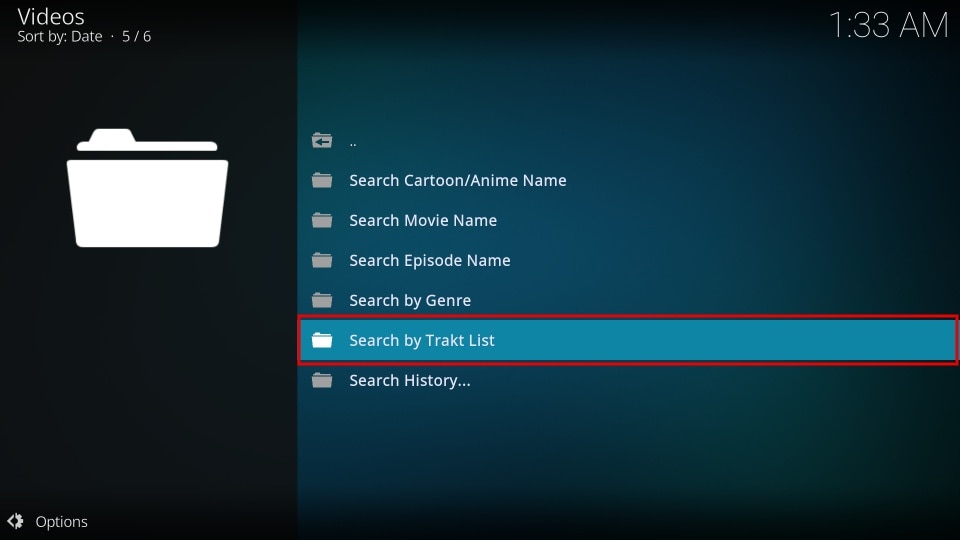Viewport: 960px width, 540px height.
Task: Open the Options menu label
Action: pyautogui.click(x=61, y=522)
